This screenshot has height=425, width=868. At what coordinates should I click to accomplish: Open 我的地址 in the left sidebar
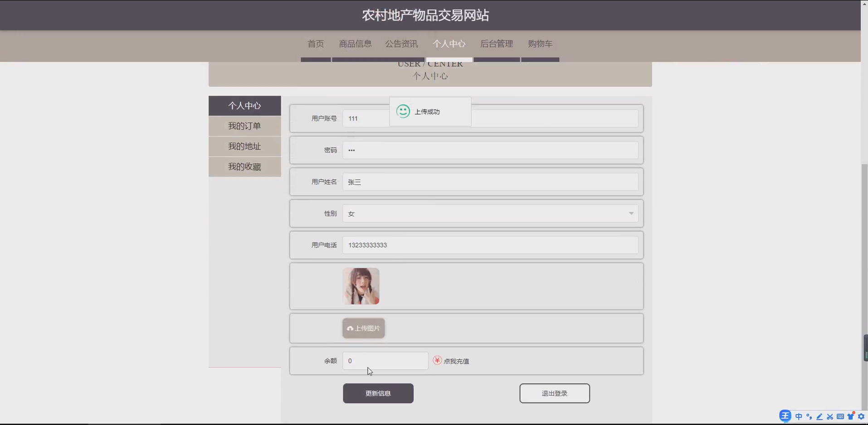[x=245, y=146]
